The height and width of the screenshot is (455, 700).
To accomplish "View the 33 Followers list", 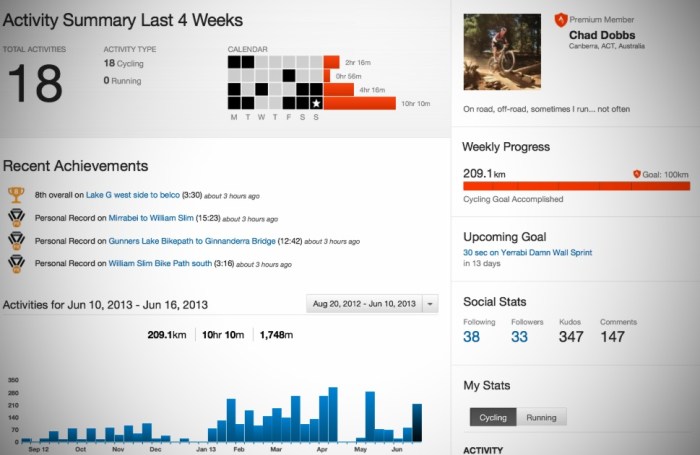I will (x=522, y=338).
